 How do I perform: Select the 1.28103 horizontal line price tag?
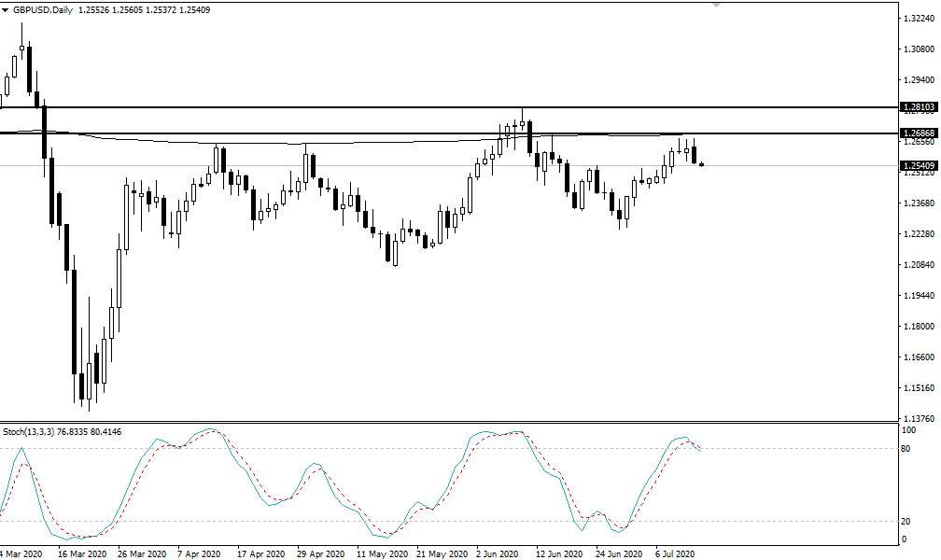[919, 106]
